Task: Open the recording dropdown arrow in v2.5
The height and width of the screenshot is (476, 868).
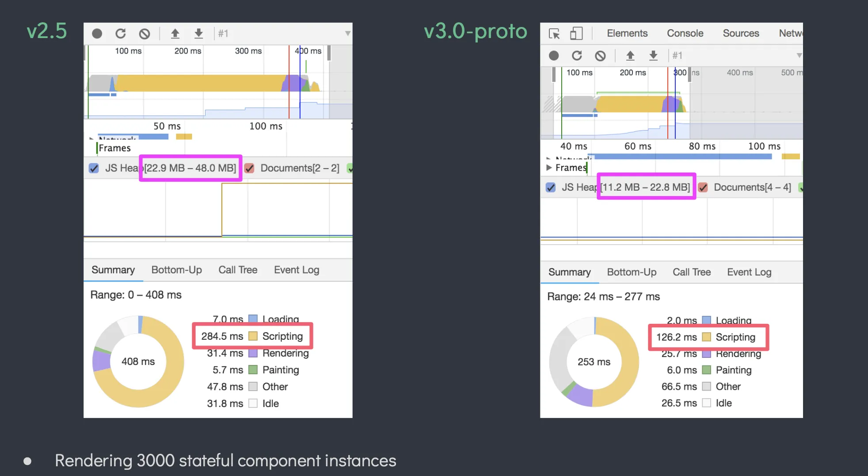Action: (x=348, y=34)
